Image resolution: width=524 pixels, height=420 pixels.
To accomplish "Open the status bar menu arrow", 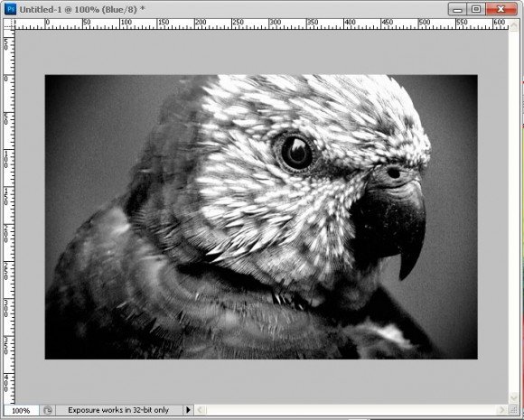I will click(188, 410).
